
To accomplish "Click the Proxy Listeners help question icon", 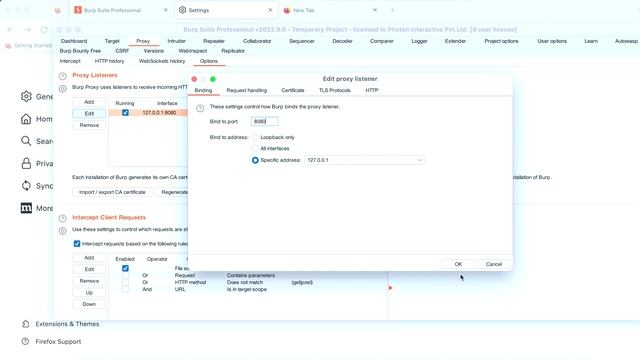I will pos(62,76).
